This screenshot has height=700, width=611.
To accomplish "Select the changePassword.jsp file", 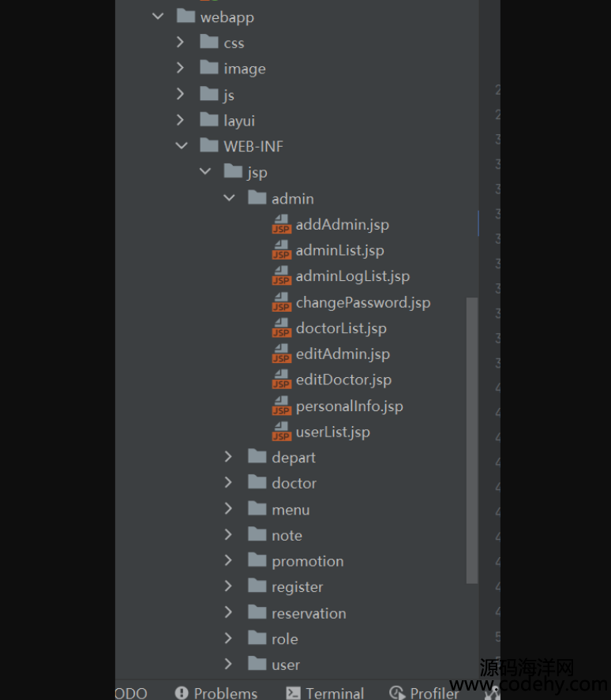I will tap(362, 302).
